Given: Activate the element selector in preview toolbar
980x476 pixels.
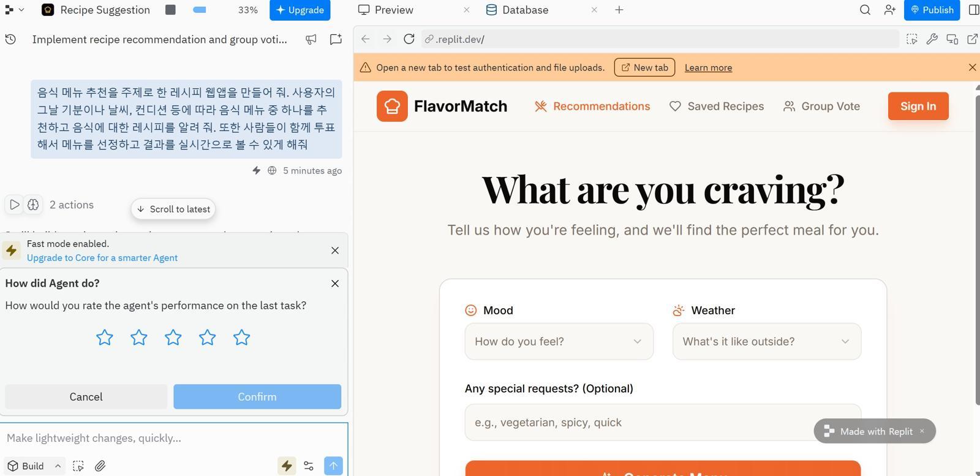Looking at the screenshot, I should coord(912,39).
